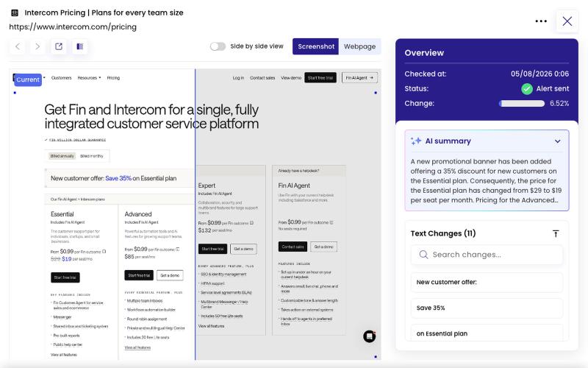588x368 pixels.
Task: Click Customers in the Intercom nav
Action: (x=61, y=78)
